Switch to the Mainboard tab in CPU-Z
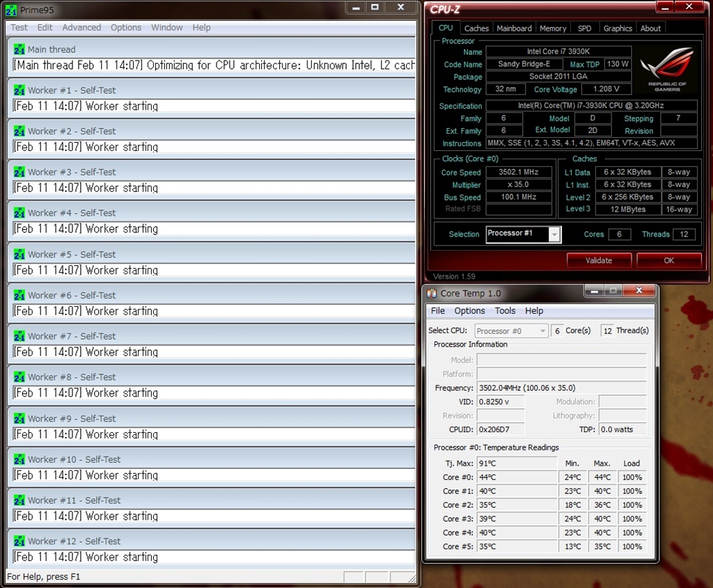 pos(514,29)
